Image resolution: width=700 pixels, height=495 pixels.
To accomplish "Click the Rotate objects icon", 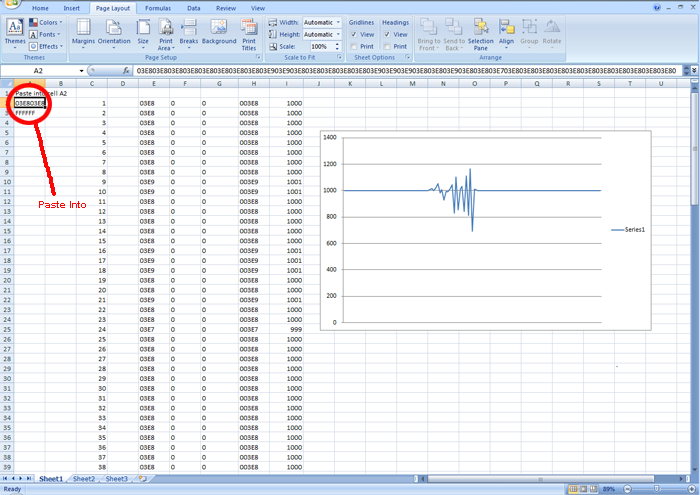I will tap(552, 27).
